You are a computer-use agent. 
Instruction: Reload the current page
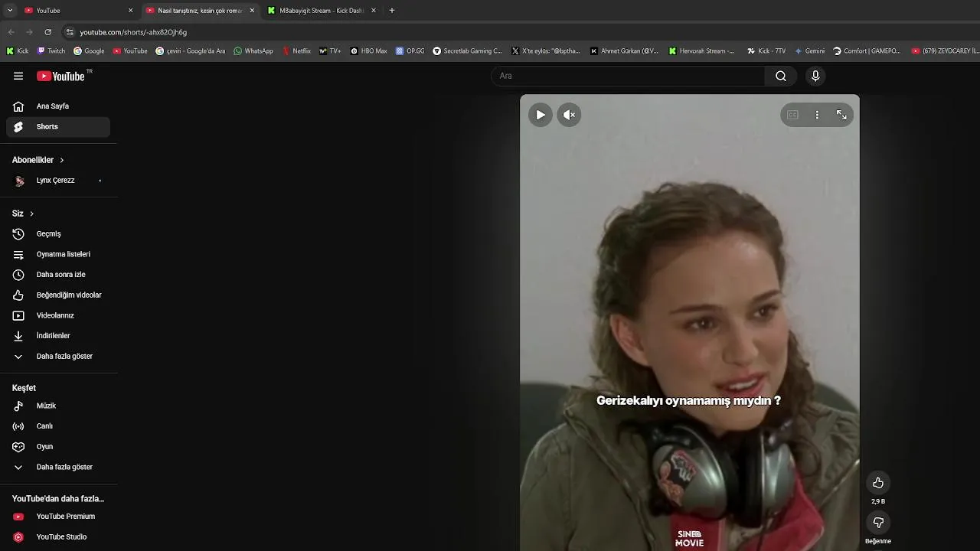click(x=47, y=32)
